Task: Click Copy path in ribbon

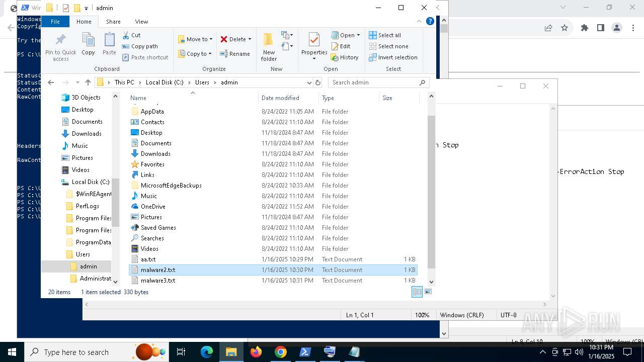Action: click(x=140, y=46)
